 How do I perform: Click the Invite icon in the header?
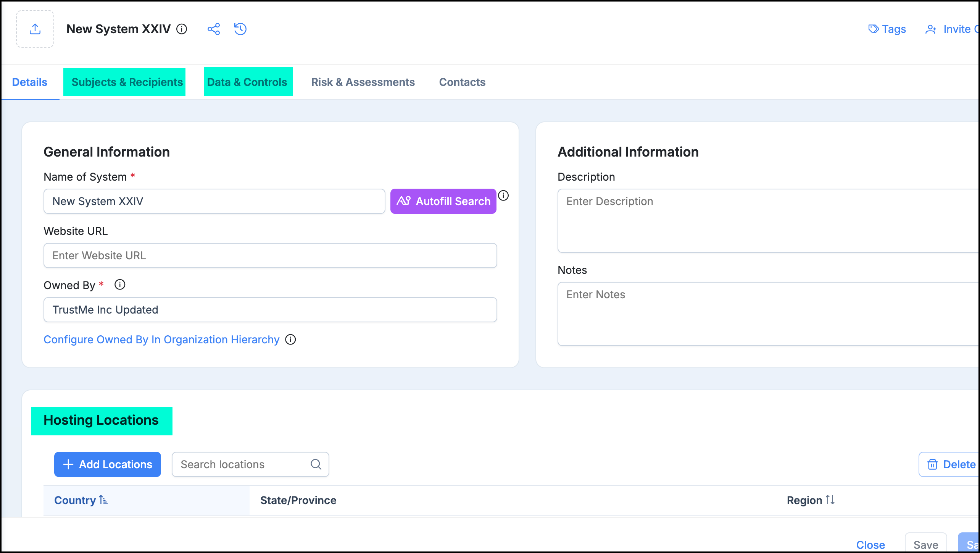[x=930, y=29]
